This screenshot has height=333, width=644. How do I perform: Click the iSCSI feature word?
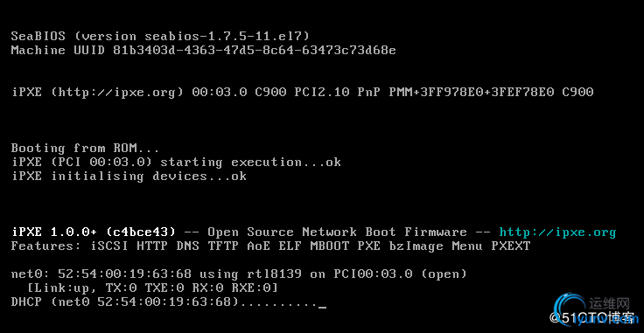point(109,246)
